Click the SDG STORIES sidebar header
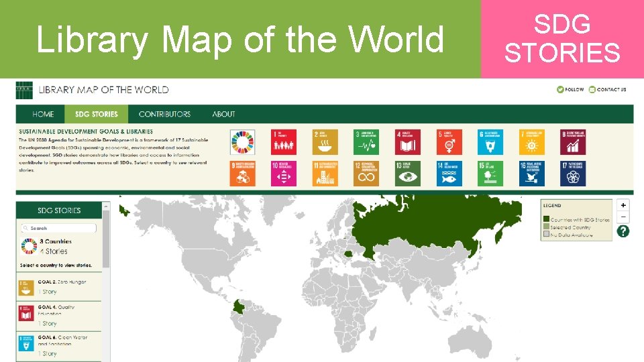 [59, 210]
